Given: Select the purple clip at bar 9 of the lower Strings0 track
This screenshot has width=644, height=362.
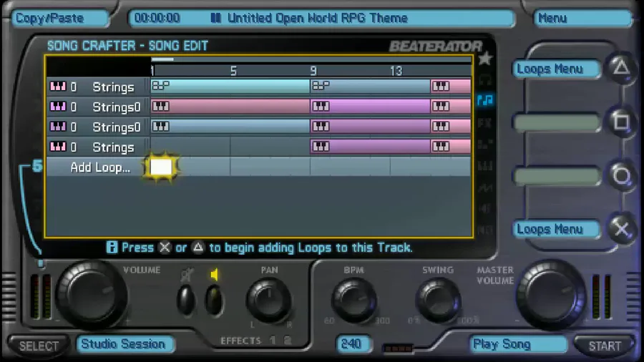Looking at the screenshot, I should 370,127.
